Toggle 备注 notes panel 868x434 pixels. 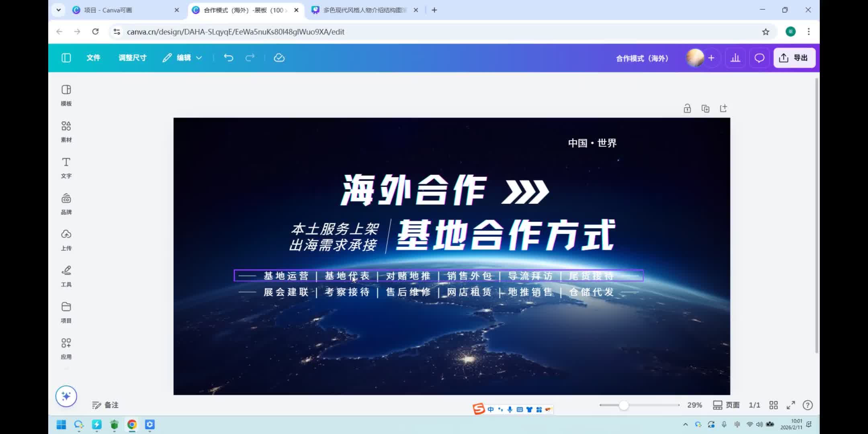pyautogui.click(x=105, y=405)
